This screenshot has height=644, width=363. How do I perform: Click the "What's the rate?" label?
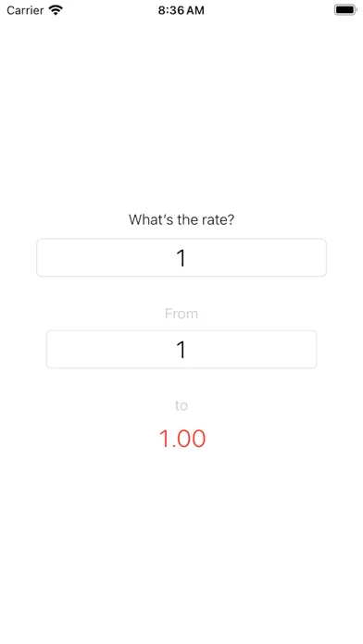(x=181, y=219)
